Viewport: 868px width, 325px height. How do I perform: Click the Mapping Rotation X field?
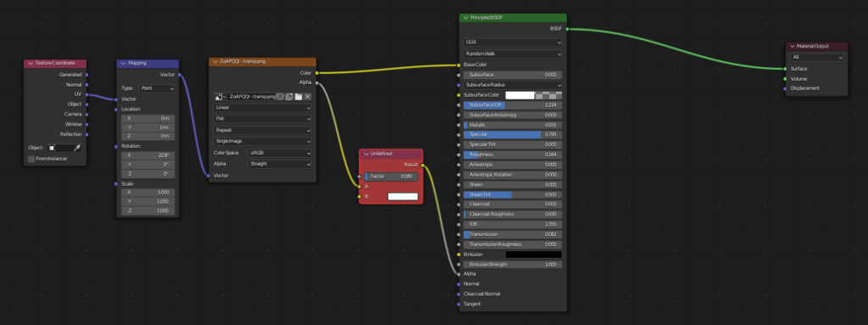(x=147, y=155)
